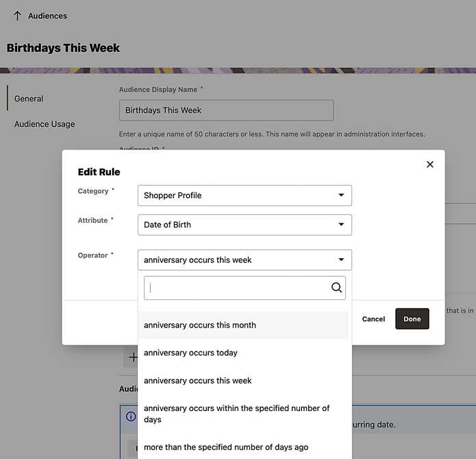This screenshot has width=476, height=459.
Task: Click the plus add rule icon
Action: 132,357
